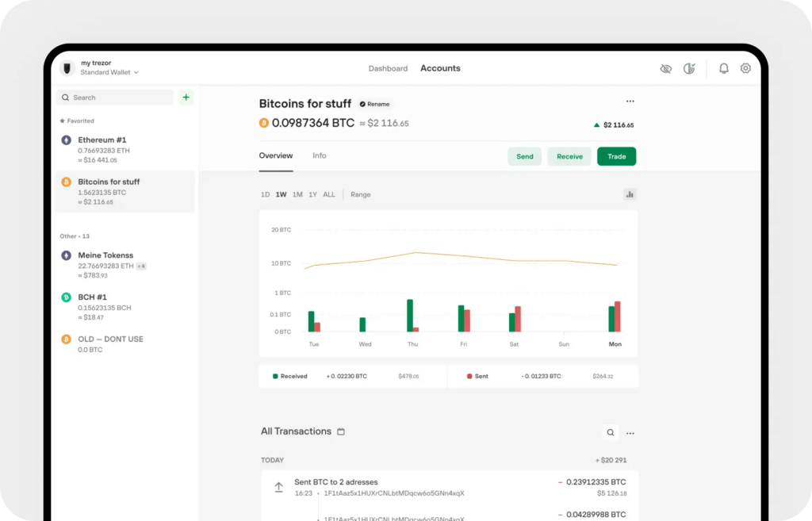The width and height of the screenshot is (812, 521).
Task: Click the calendar icon beside All Transactions
Action: 341,431
